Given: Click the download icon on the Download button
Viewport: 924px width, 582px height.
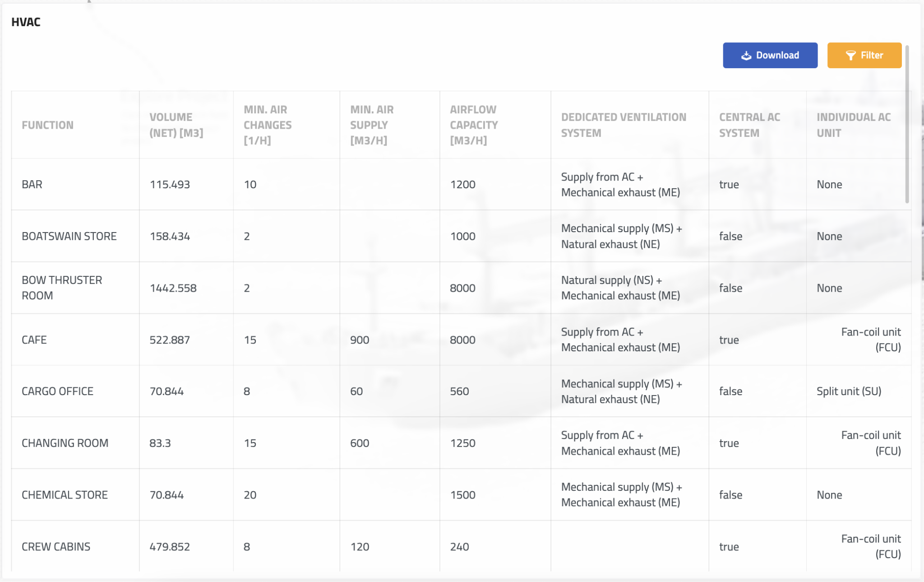Looking at the screenshot, I should click(x=746, y=55).
